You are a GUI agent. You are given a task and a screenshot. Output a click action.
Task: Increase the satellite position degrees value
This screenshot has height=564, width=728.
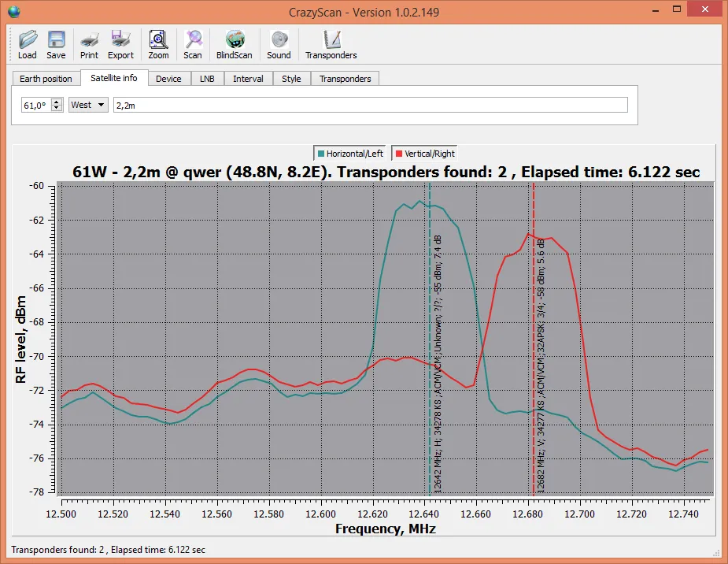coord(57,102)
